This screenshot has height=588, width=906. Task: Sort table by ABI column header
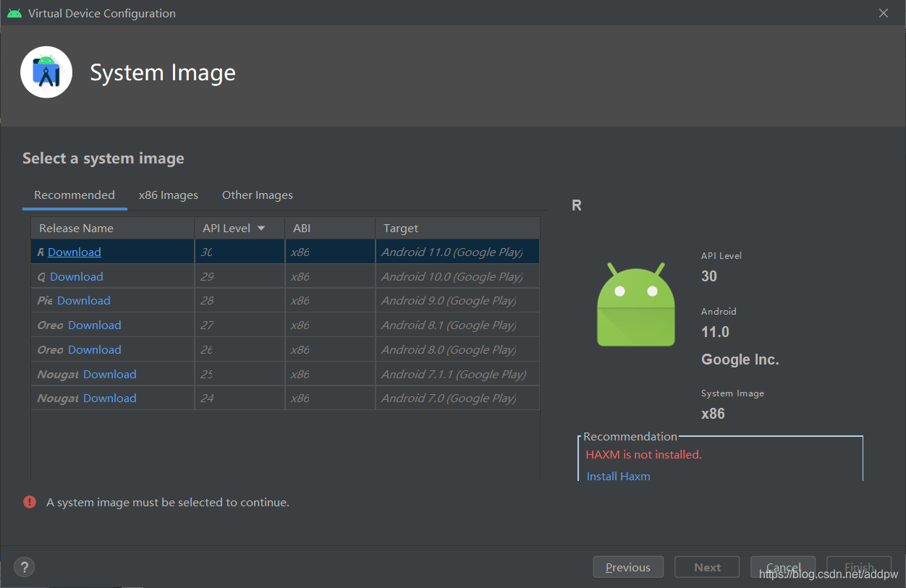(x=330, y=228)
